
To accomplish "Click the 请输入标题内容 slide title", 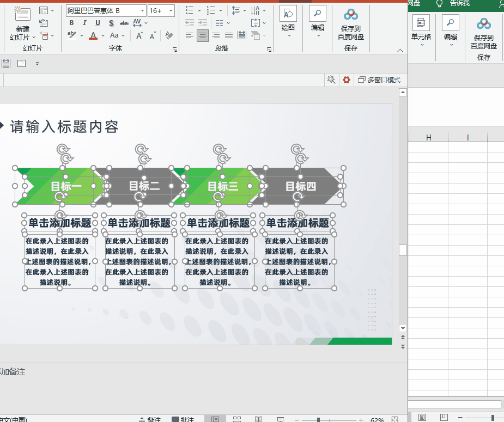I will coord(64,126).
